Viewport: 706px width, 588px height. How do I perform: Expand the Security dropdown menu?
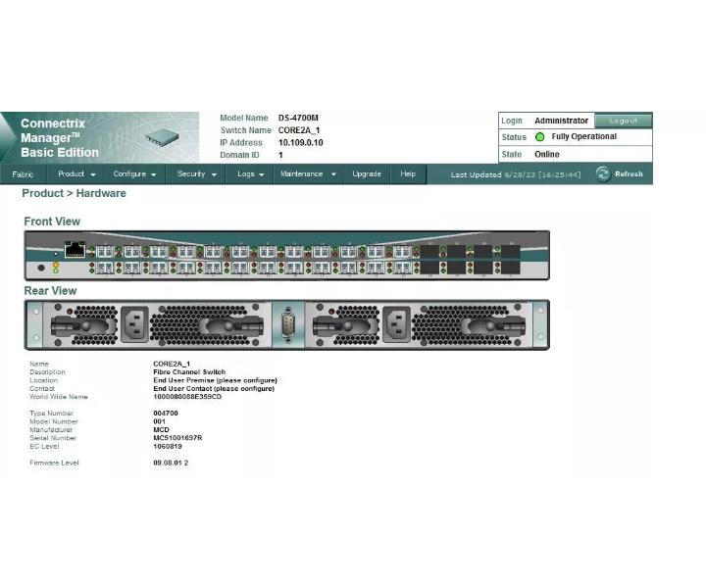pos(197,174)
